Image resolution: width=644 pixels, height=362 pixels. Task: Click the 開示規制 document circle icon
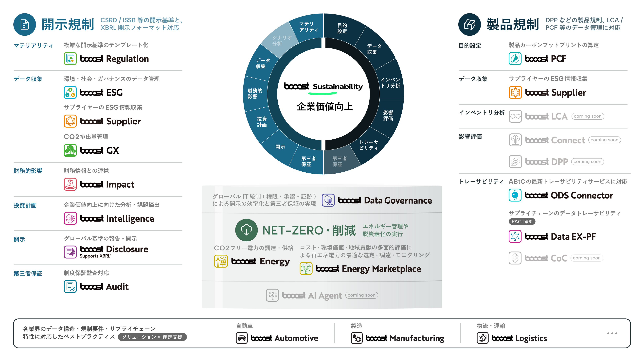(x=24, y=24)
